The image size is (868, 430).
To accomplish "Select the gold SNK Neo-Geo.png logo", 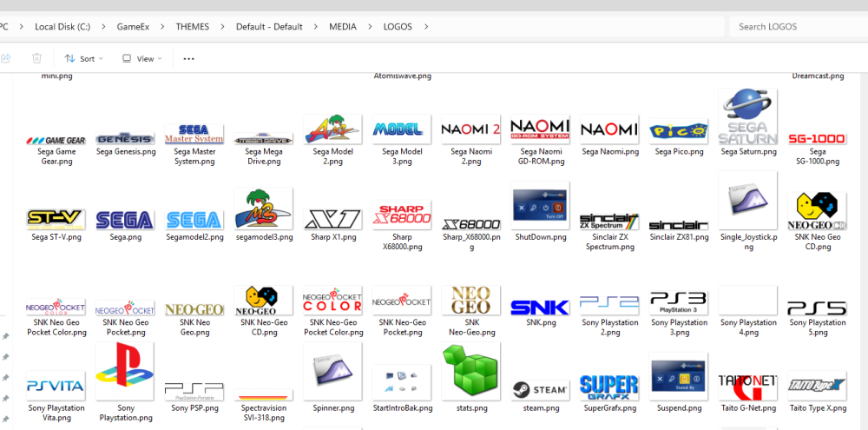I will click(471, 301).
